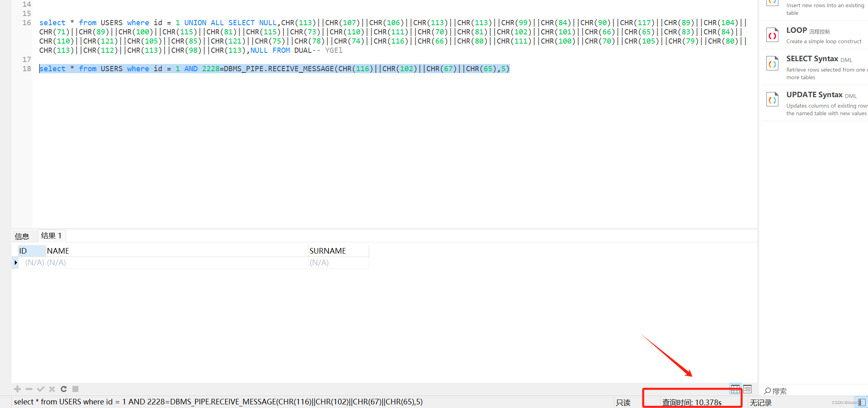Switch to the 信息 tab
Image resolution: width=868 pixels, height=408 pixels.
point(22,236)
